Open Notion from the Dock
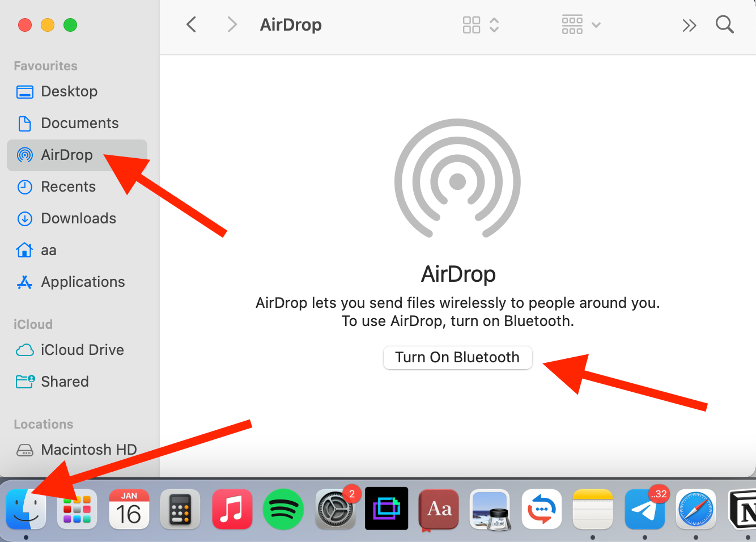This screenshot has width=756, height=542. 742,509
